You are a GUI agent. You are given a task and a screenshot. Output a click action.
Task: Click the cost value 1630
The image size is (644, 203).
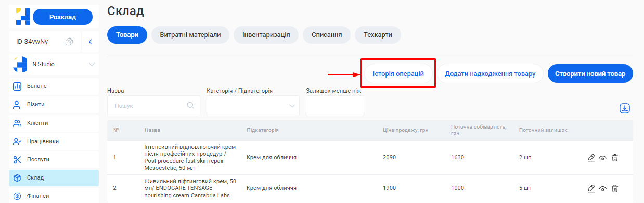457,158
